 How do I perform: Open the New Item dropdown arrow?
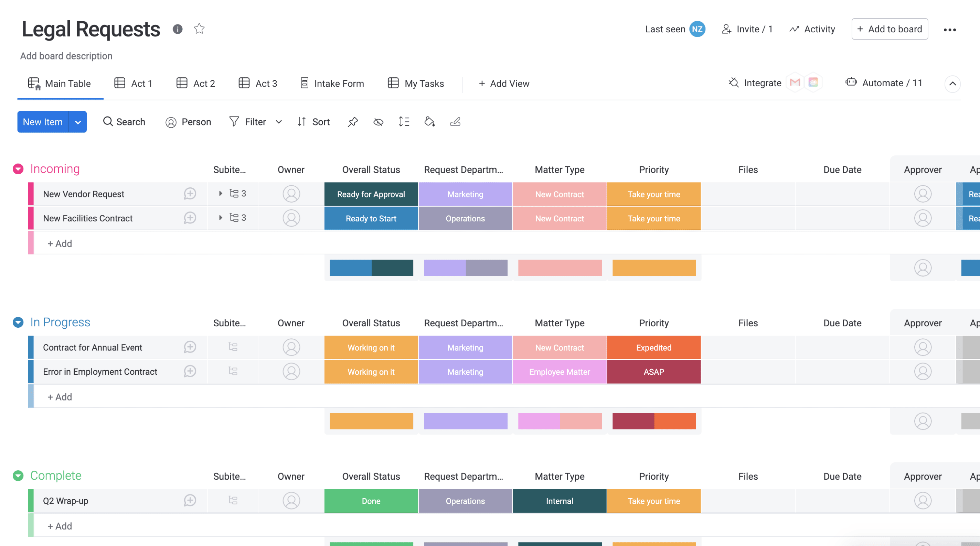coord(78,122)
